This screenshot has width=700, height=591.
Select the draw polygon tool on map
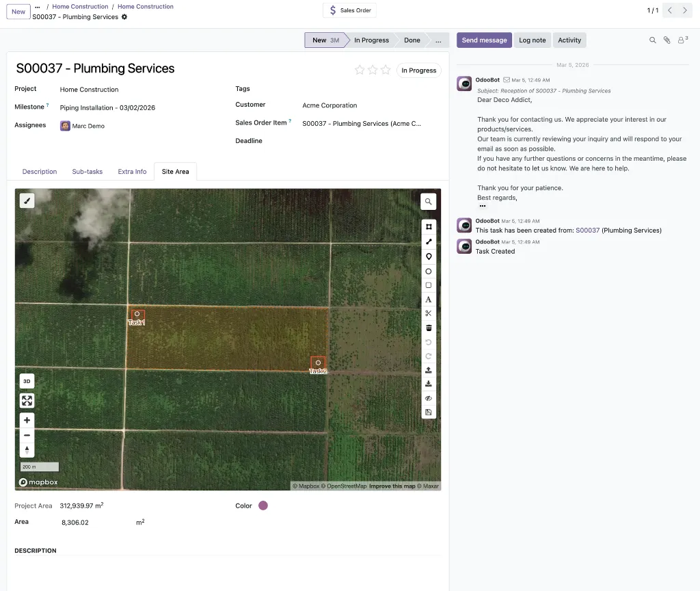click(x=429, y=227)
